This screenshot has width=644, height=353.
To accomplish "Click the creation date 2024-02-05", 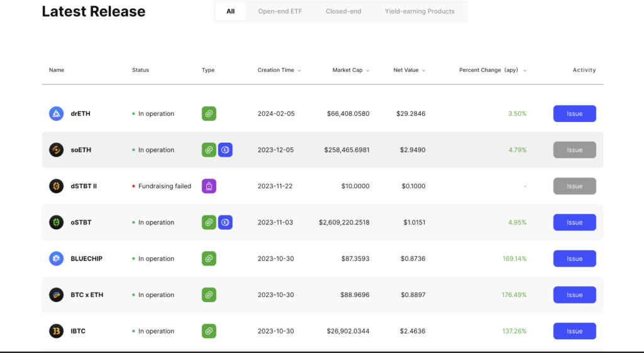I will click(276, 113).
